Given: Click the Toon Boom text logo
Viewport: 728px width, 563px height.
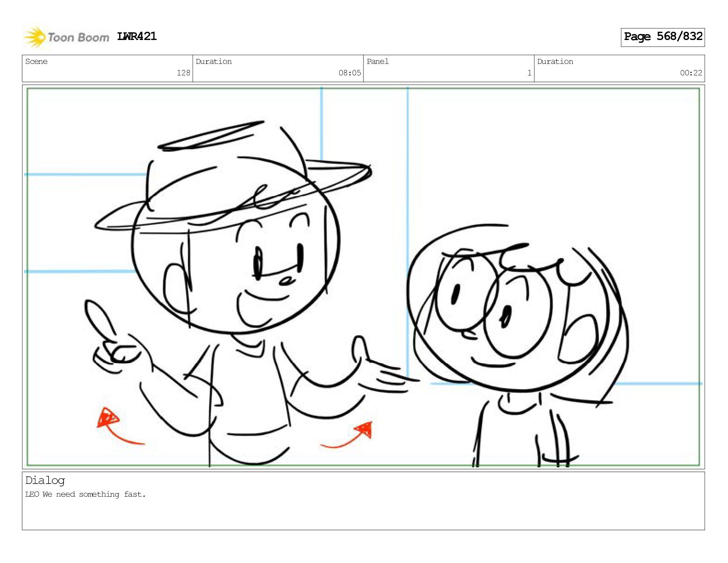Looking at the screenshot, I should click(x=78, y=38).
